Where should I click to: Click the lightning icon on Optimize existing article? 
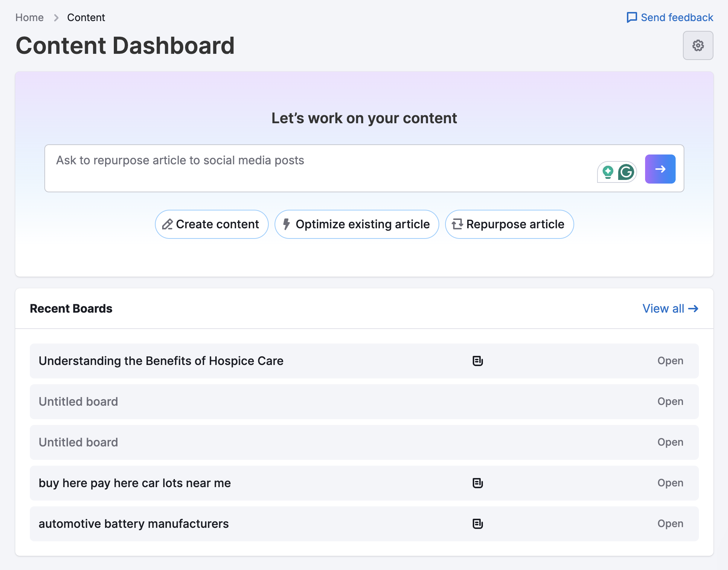[x=287, y=224]
